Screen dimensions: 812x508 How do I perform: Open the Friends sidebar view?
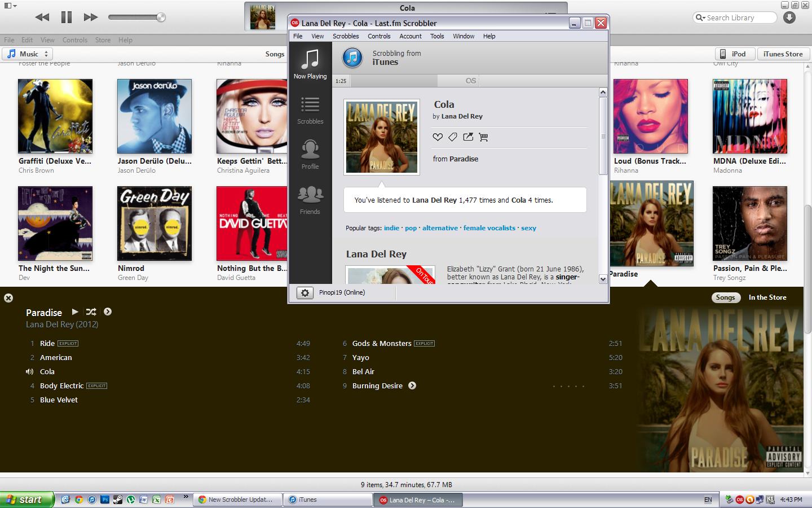coord(310,200)
